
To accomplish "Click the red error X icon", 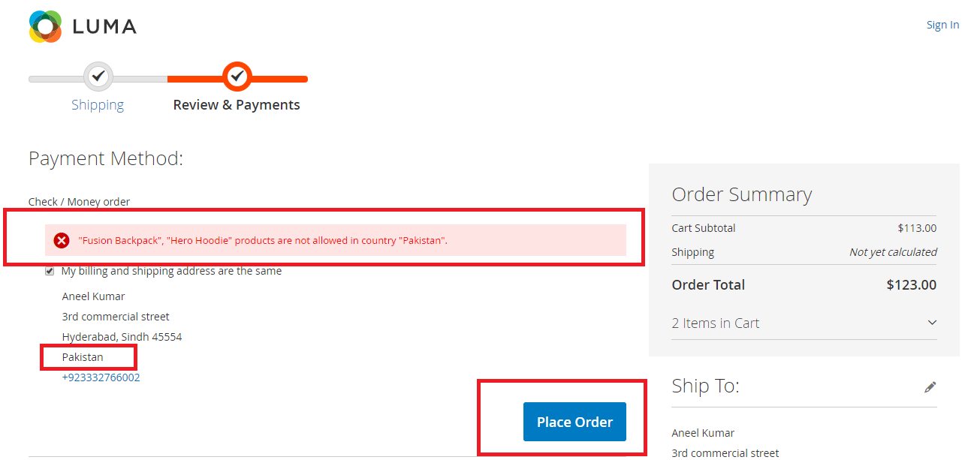I will tap(62, 240).
